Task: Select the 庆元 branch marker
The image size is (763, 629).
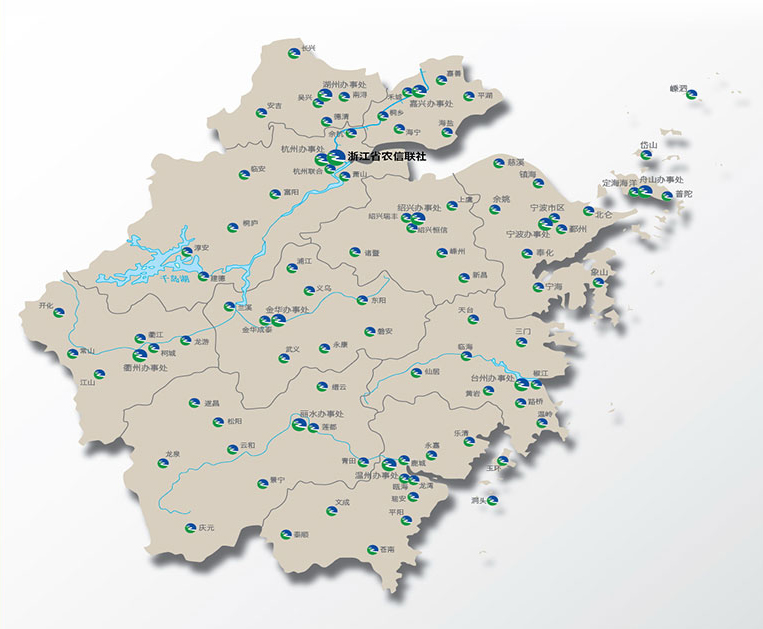Action: click(190, 527)
